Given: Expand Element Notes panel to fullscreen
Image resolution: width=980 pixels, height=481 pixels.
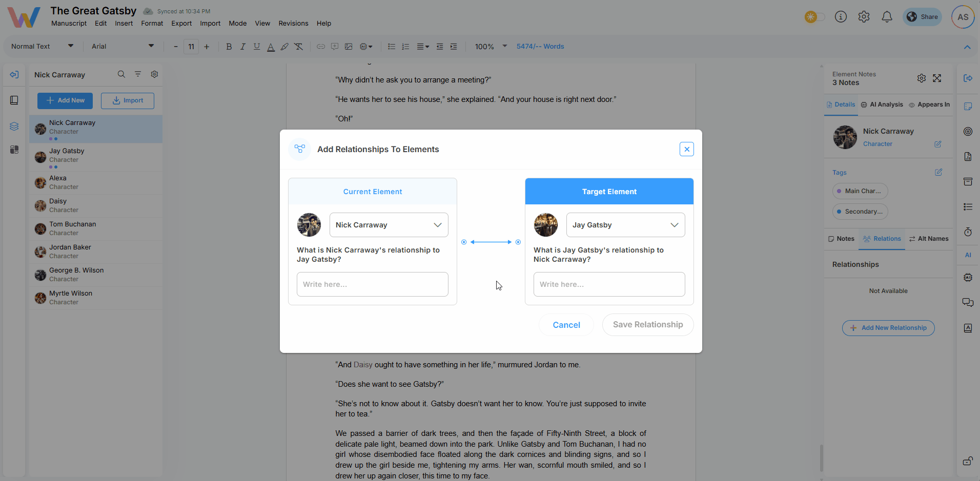Looking at the screenshot, I should click(x=937, y=78).
